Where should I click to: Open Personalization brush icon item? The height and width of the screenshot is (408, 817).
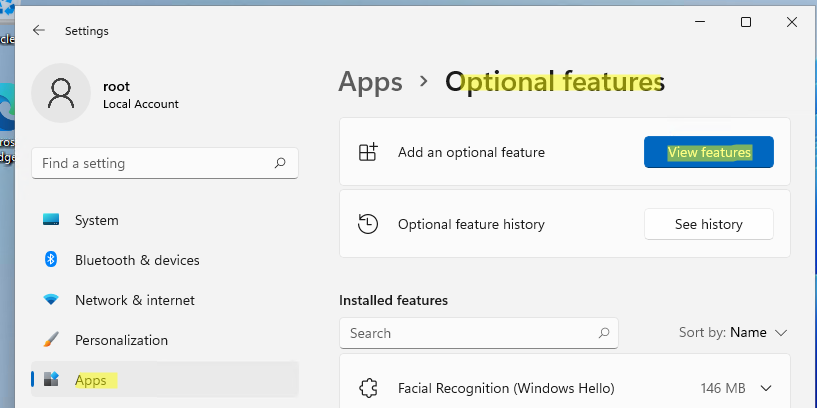(52, 340)
